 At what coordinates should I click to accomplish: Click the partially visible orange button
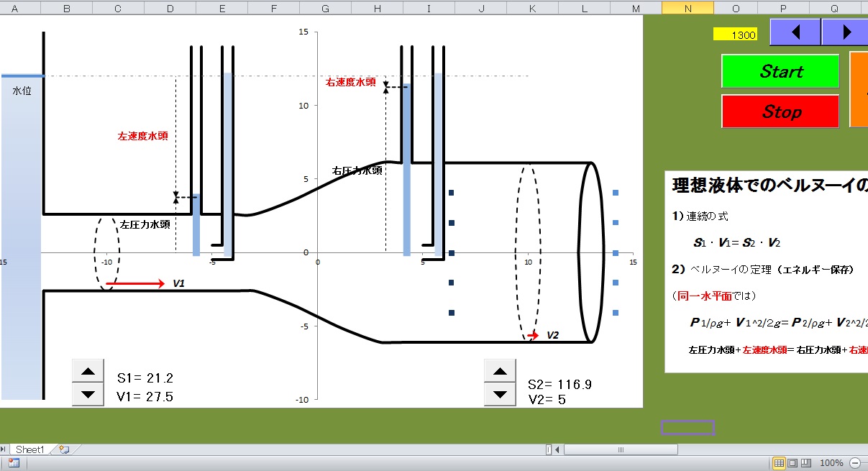[859, 89]
